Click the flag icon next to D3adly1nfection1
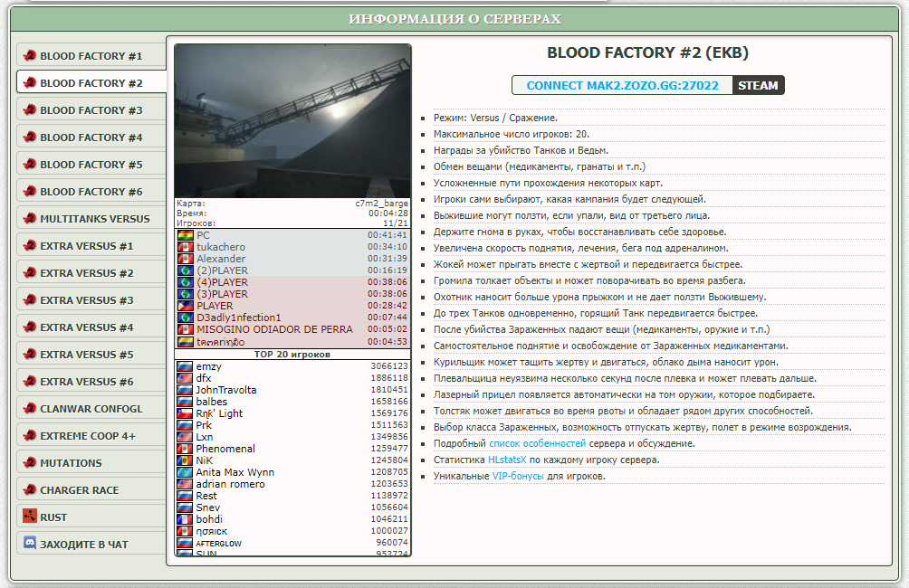The image size is (909, 588). tap(185, 318)
